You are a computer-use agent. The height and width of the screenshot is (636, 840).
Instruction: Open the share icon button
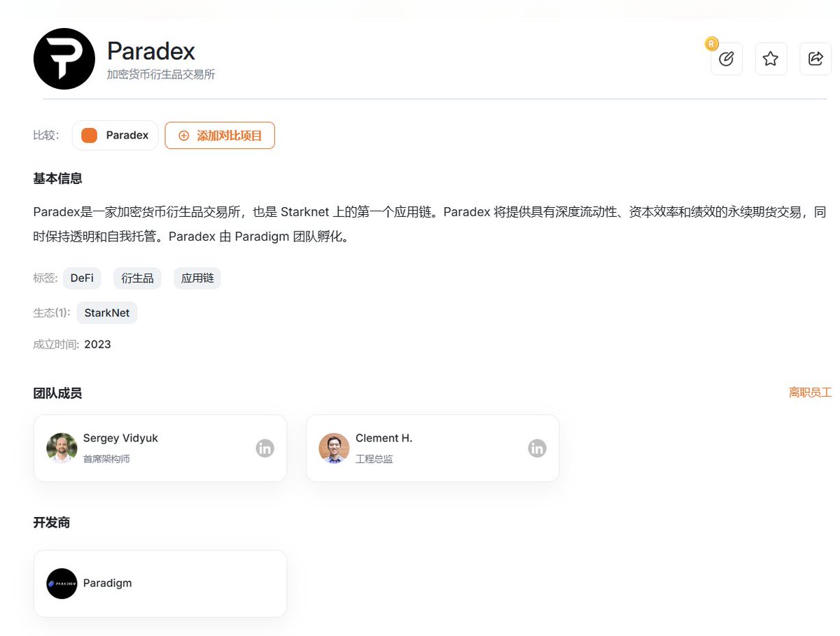815,59
